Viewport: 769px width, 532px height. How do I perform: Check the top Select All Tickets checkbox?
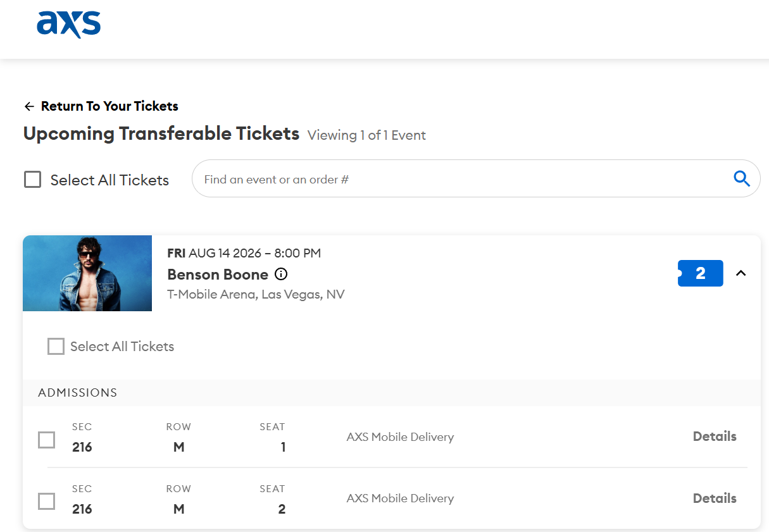(32, 180)
